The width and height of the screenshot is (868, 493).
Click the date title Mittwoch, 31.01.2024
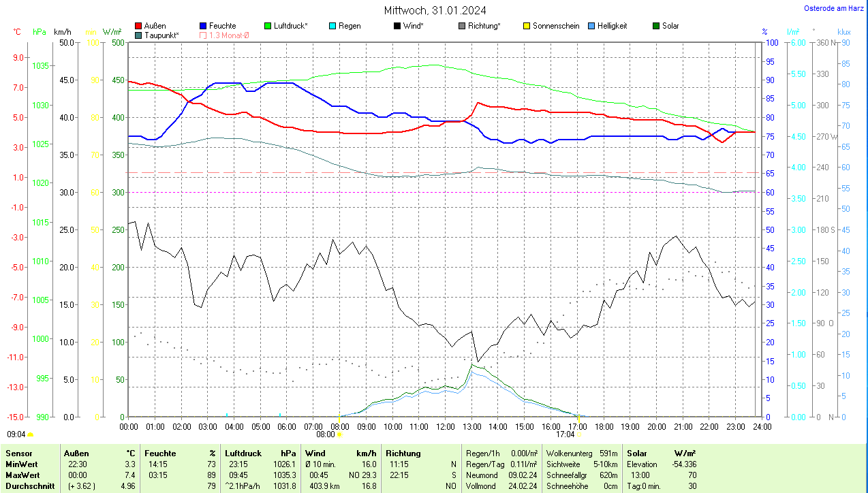435,10
